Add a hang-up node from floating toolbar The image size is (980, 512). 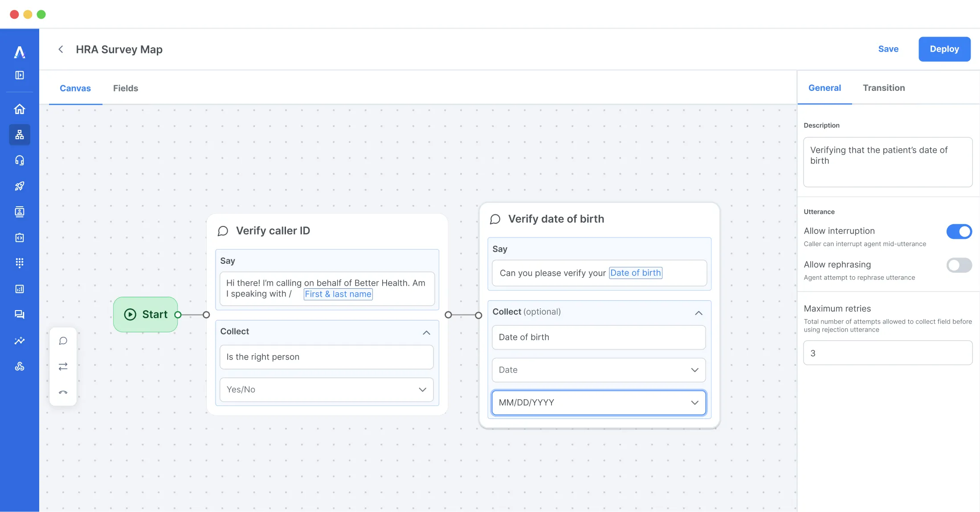click(63, 392)
